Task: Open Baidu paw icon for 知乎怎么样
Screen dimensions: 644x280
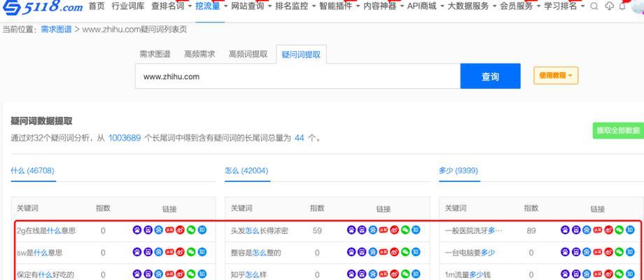Action: (x=351, y=274)
